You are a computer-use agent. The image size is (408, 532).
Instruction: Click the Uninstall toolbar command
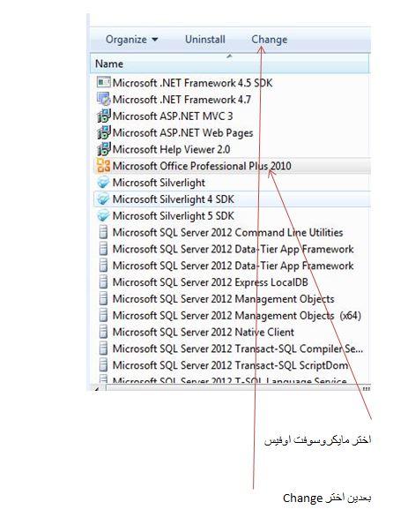[x=205, y=40]
